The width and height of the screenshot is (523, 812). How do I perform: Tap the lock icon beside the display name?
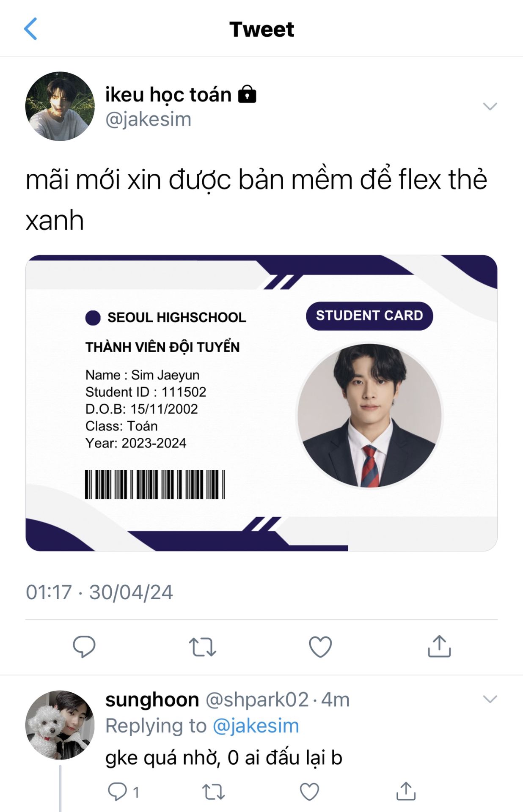[x=248, y=94]
